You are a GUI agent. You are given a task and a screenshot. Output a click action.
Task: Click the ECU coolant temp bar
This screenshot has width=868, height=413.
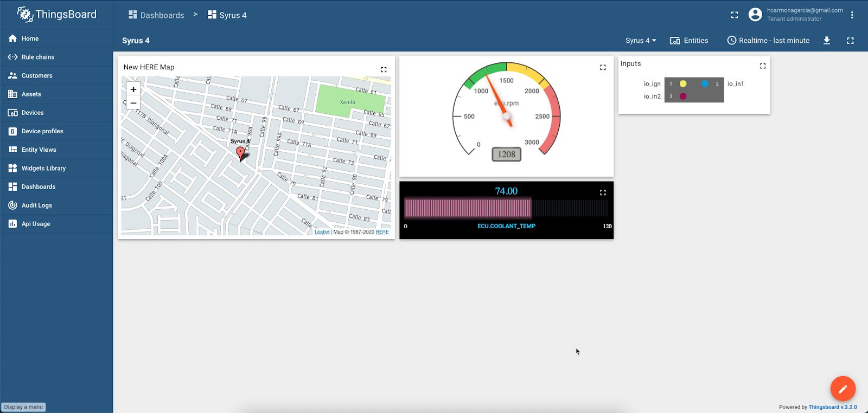(468, 208)
